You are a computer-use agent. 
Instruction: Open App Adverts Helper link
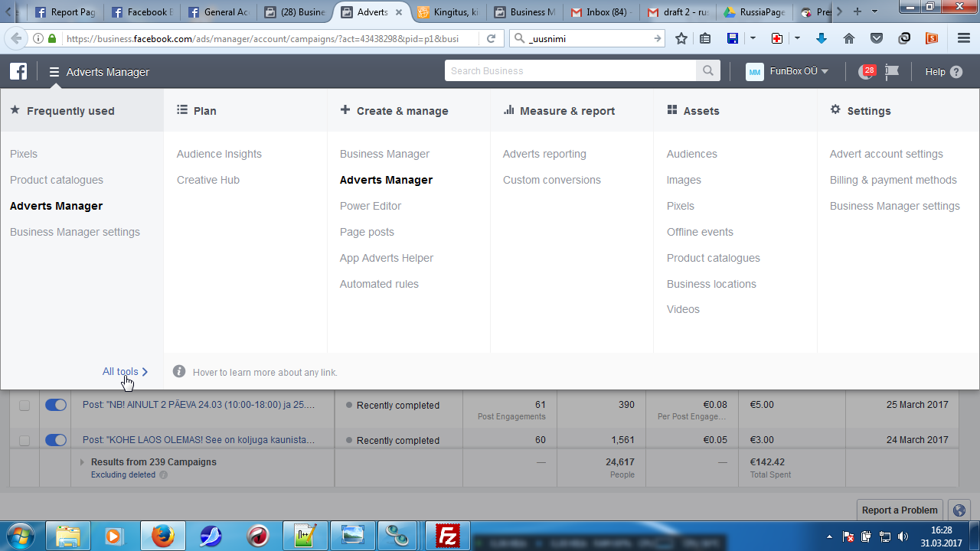point(387,258)
